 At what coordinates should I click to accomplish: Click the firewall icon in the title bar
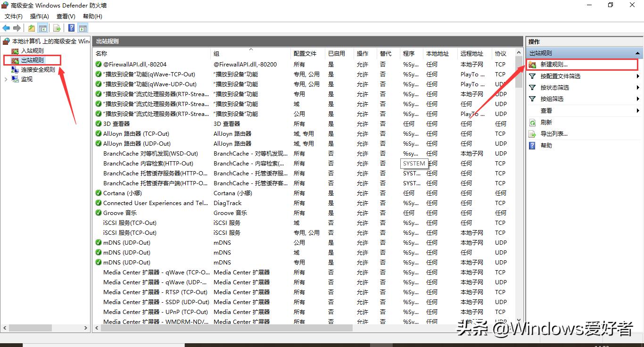(4, 5)
